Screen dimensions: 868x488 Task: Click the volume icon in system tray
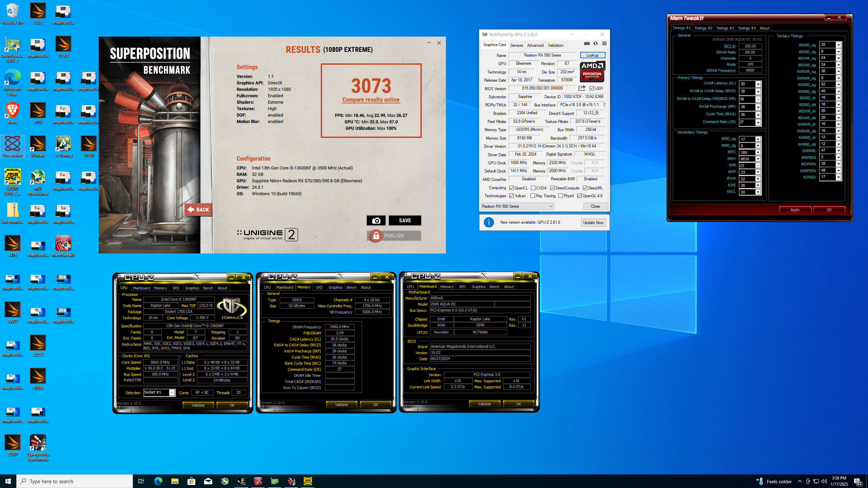point(824,481)
